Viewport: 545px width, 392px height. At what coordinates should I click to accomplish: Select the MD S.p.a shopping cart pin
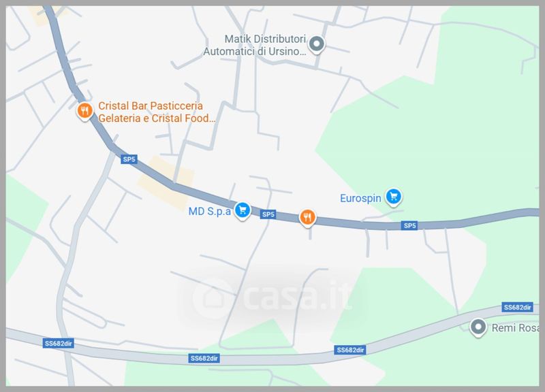pos(243,210)
